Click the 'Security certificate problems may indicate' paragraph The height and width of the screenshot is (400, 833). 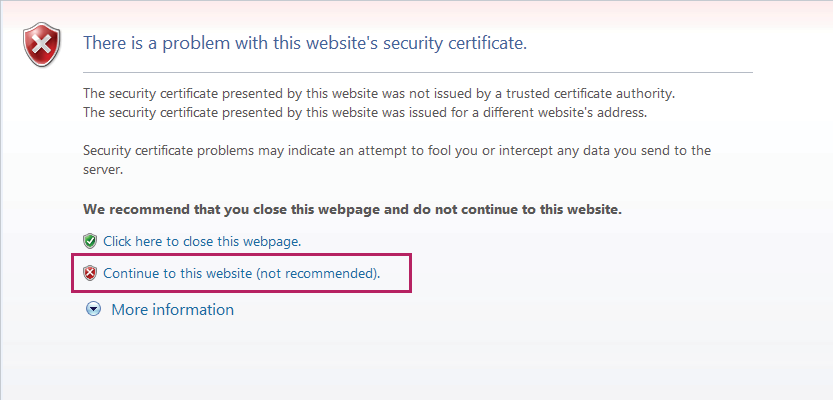[397, 160]
